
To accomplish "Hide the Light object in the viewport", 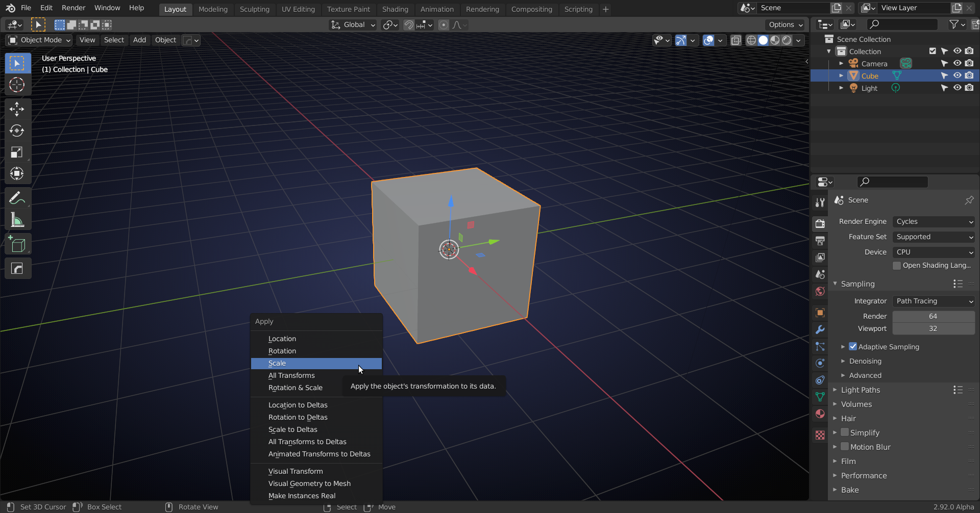I will (958, 87).
